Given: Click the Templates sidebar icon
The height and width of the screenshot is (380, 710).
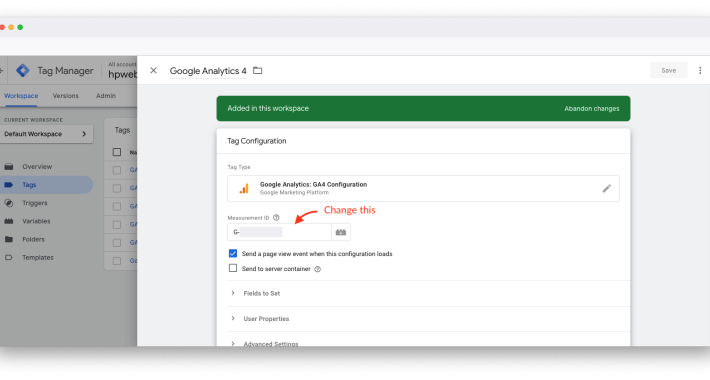Looking at the screenshot, I should pyautogui.click(x=9, y=257).
